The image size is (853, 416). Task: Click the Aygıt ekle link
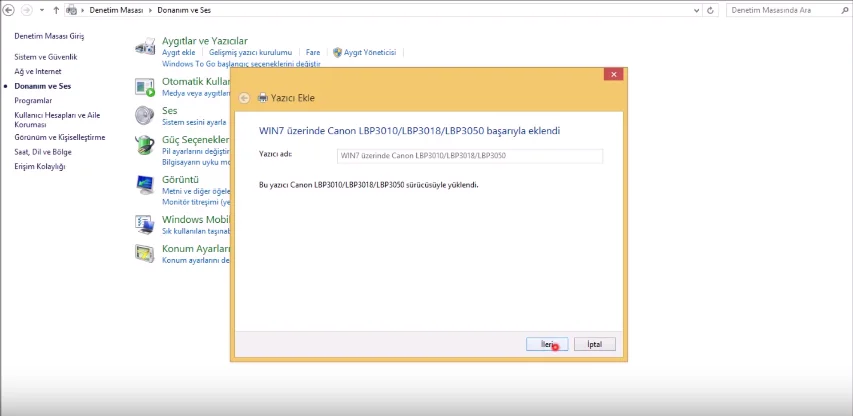[178, 53]
